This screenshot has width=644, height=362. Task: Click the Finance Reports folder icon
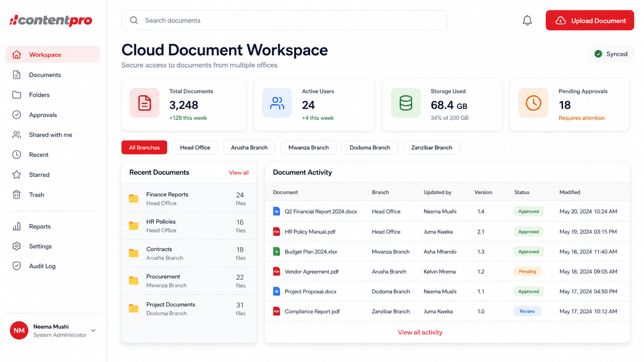click(x=134, y=199)
